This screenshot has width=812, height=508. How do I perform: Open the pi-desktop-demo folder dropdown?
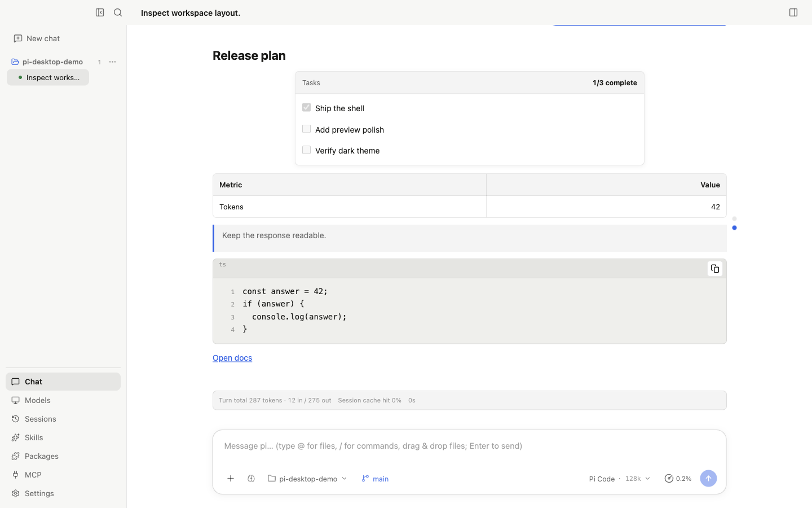pos(307,479)
